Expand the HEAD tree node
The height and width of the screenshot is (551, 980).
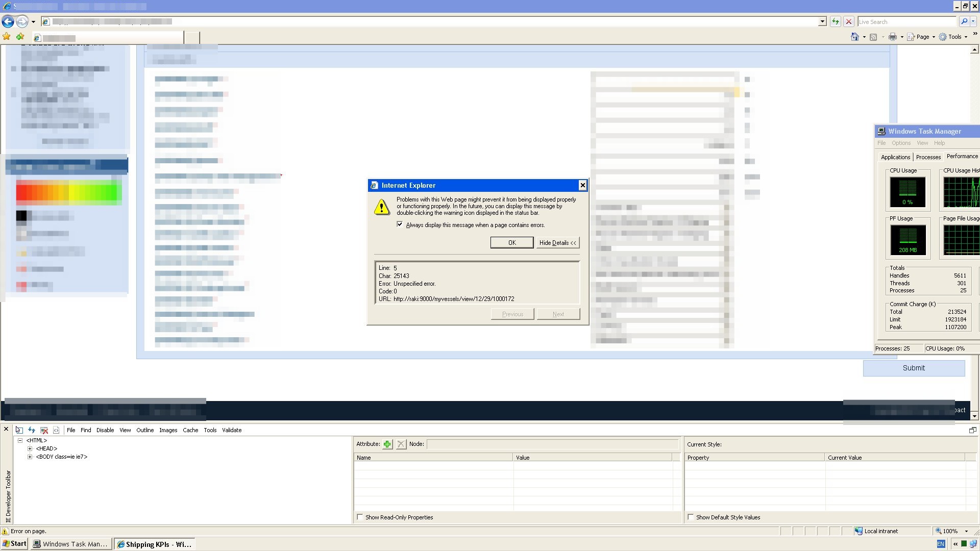coord(30,449)
